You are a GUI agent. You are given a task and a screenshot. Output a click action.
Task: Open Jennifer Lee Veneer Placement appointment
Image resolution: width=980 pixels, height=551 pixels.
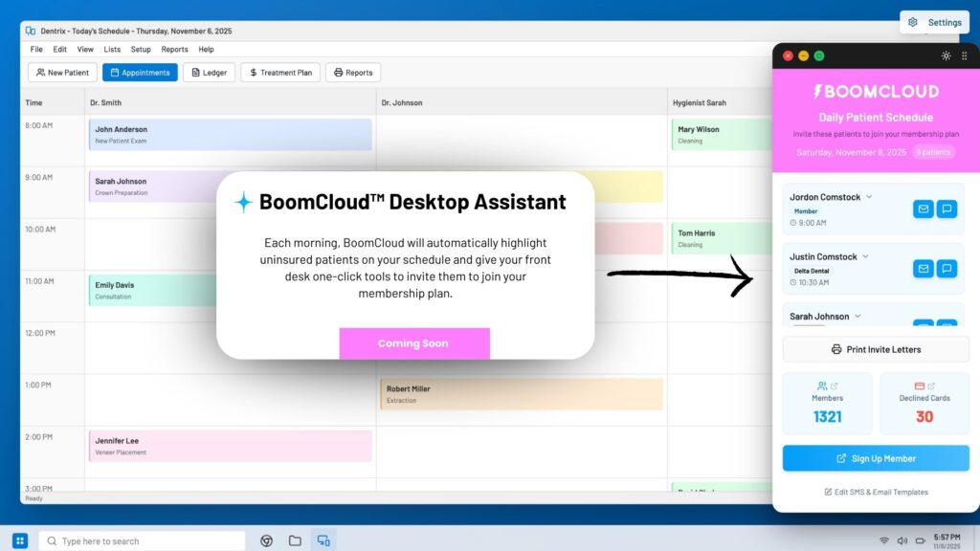230,446
